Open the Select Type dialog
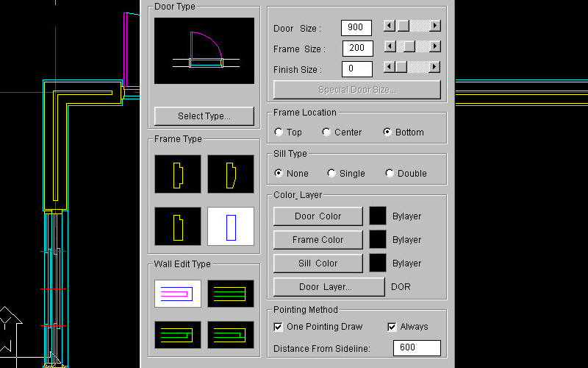 coord(204,116)
